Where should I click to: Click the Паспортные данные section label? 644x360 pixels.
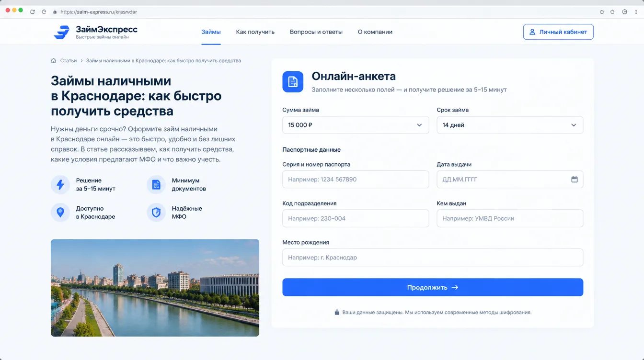(x=311, y=150)
